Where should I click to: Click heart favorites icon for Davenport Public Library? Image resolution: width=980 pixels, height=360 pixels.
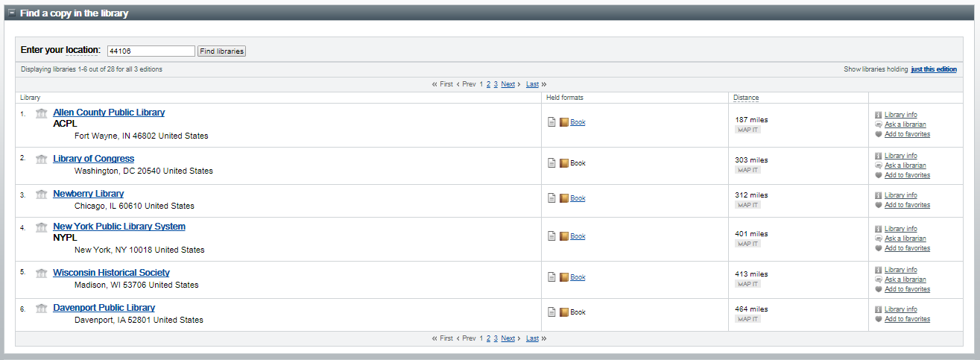click(879, 319)
